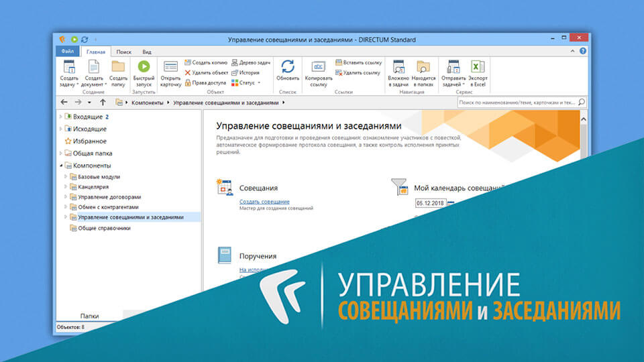Expand the Канцелярия node
The height and width of the screenshot is (362, 644).
[66, 187]
